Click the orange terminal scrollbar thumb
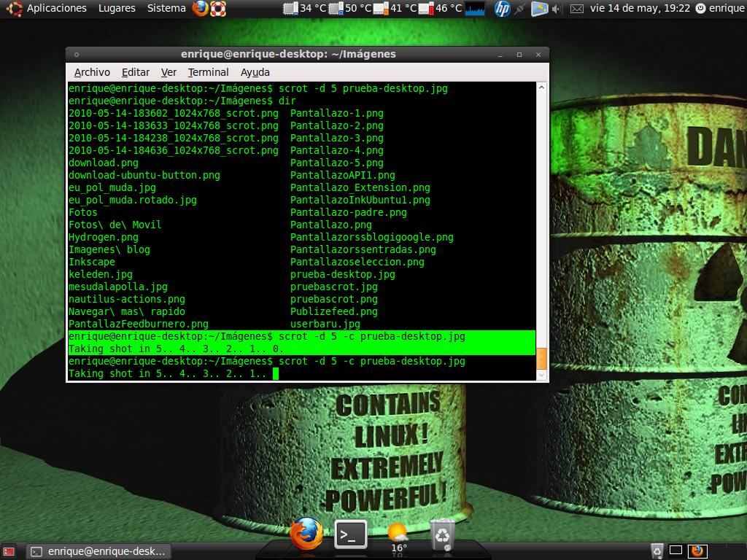 (542, 359)
